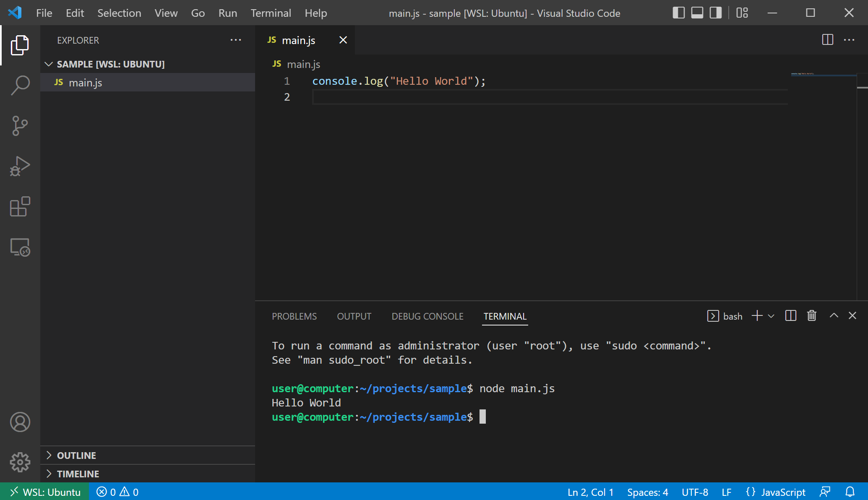Image resolution: width=868 pixels, height=500 pixels.
Task: Toggle the bottom panel layout button
Action: 697,13
